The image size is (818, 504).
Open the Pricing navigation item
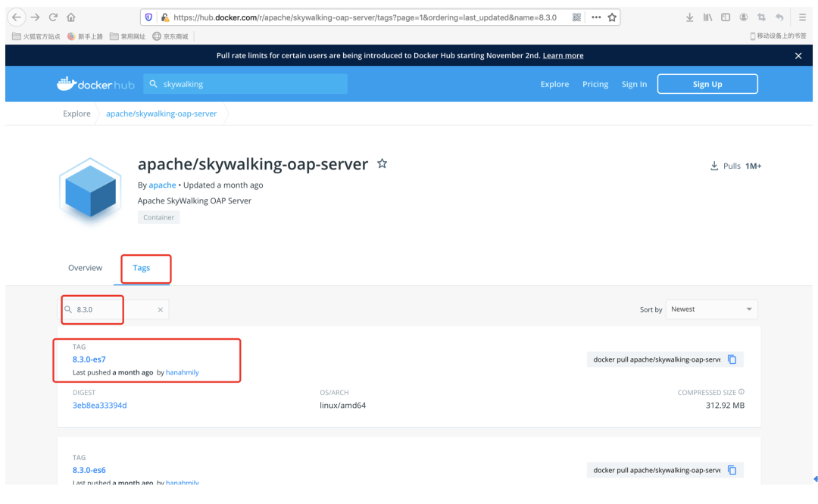(x=595, y=84)
